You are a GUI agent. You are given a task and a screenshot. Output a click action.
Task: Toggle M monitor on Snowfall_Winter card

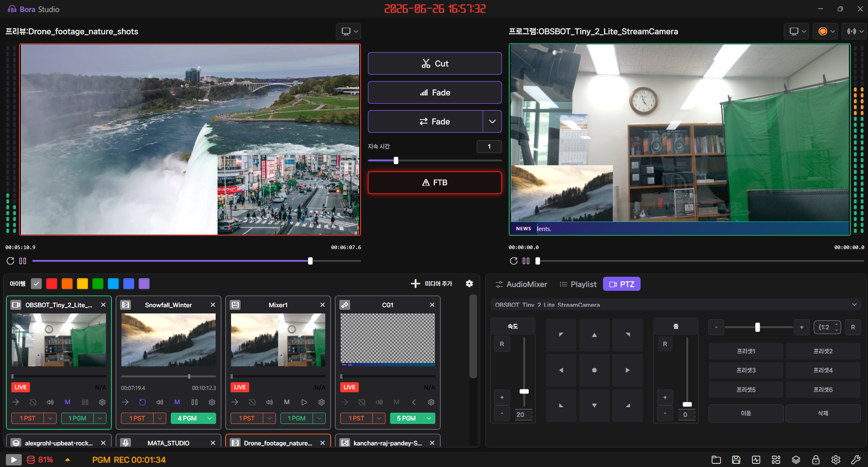coord(177,402)
